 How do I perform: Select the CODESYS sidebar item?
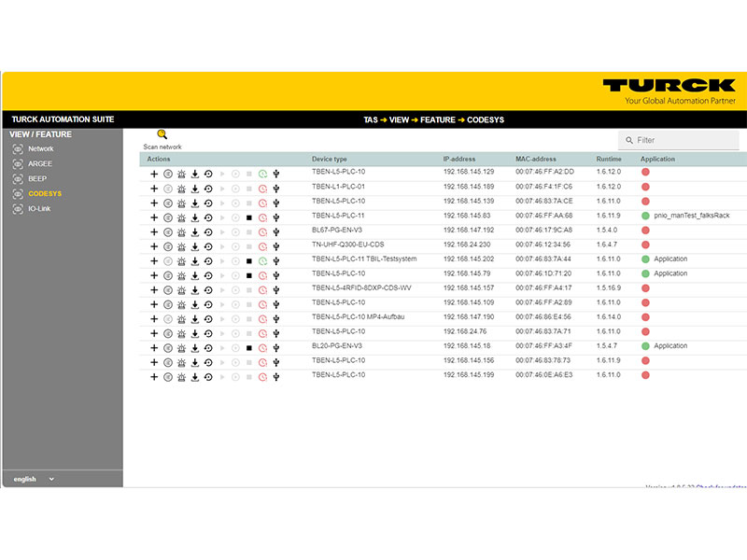(45, 194)
